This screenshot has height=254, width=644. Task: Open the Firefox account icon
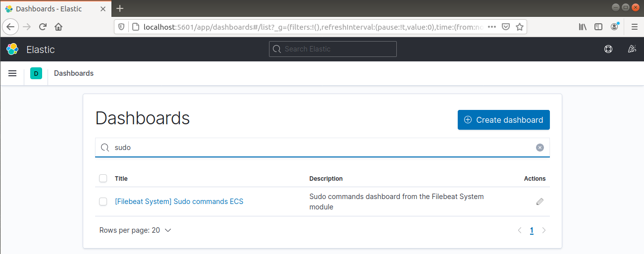[x=615, y=27]
